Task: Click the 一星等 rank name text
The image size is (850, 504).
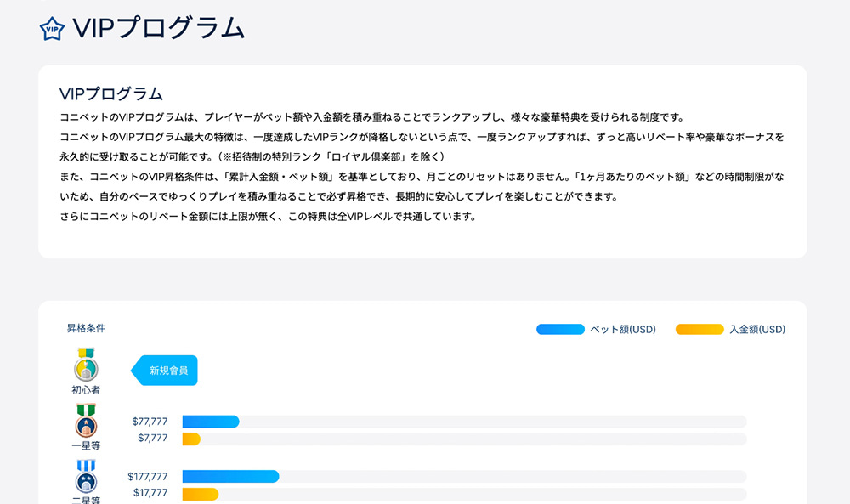Action: click(86, 445)
